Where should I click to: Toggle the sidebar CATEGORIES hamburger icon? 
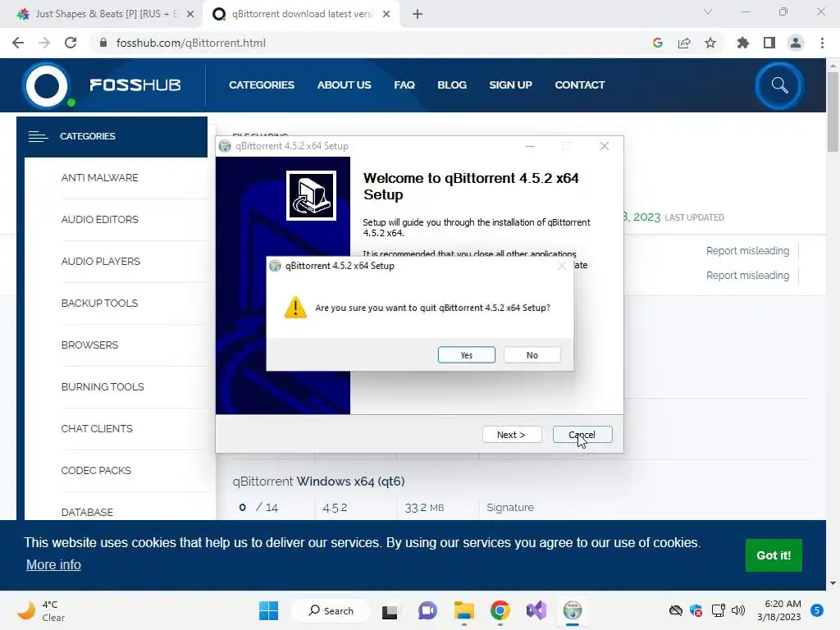coord(38,137)
